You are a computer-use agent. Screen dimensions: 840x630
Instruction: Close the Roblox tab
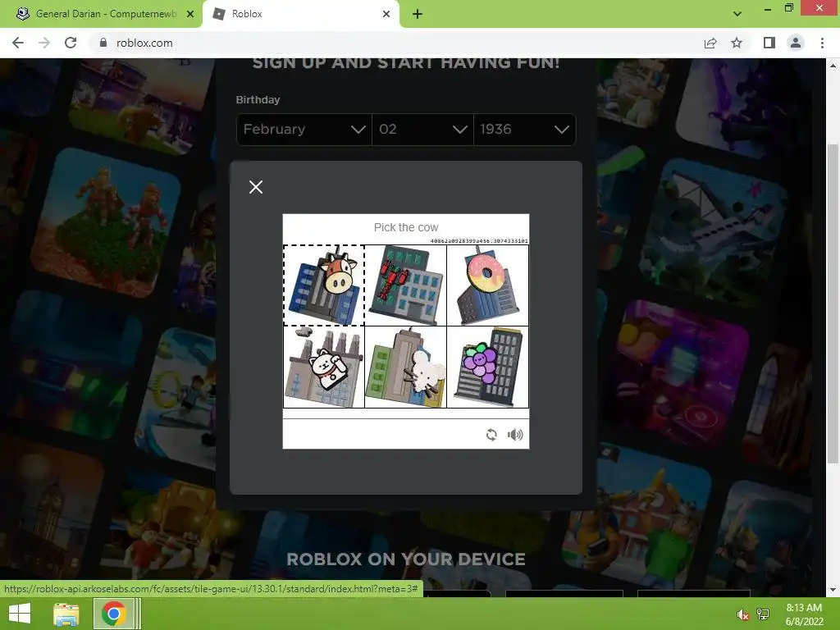click(x=386, y=14)
